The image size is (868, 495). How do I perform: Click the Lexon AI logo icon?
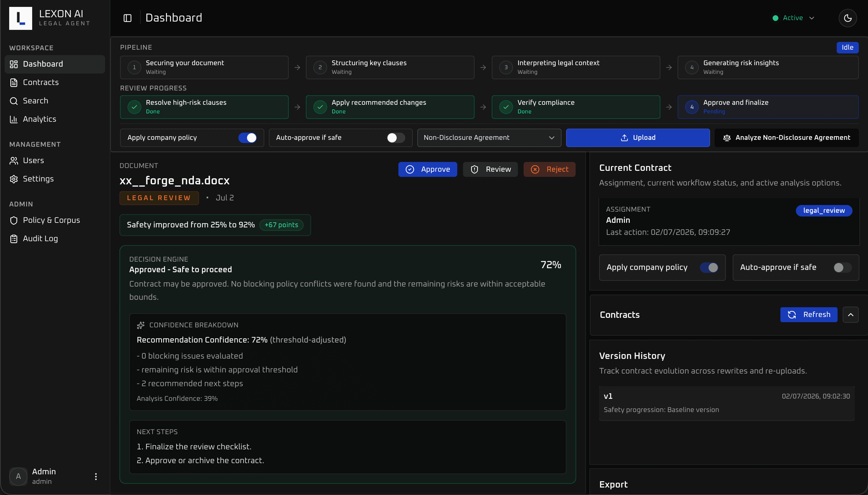pos(20,18)
